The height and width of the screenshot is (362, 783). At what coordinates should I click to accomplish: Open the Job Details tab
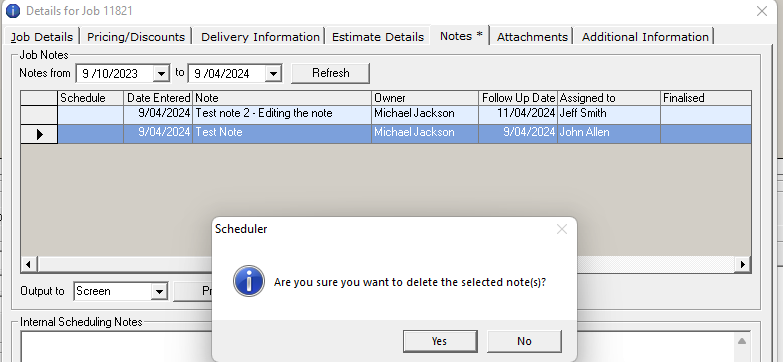(x=42, y=37)
